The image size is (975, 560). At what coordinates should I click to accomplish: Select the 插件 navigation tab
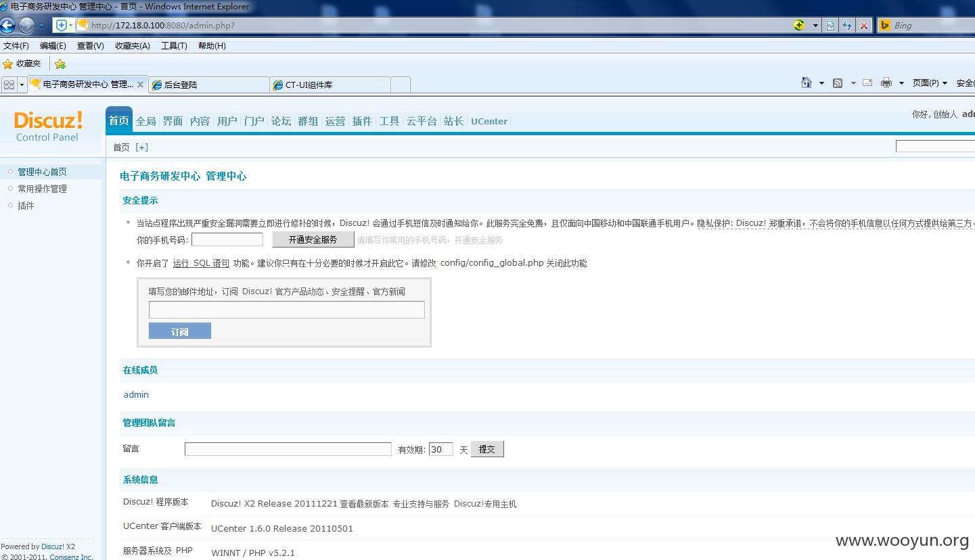pos(363,121)
